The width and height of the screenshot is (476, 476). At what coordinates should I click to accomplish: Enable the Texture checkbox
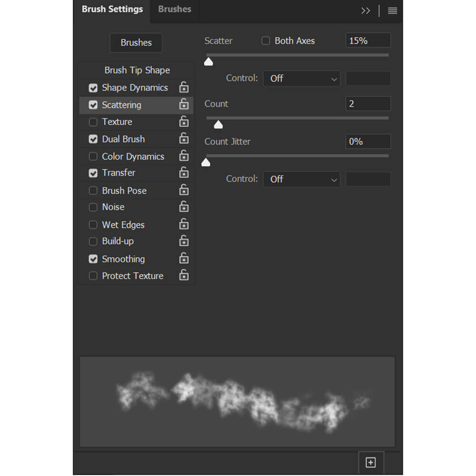(x=93, y=122)
